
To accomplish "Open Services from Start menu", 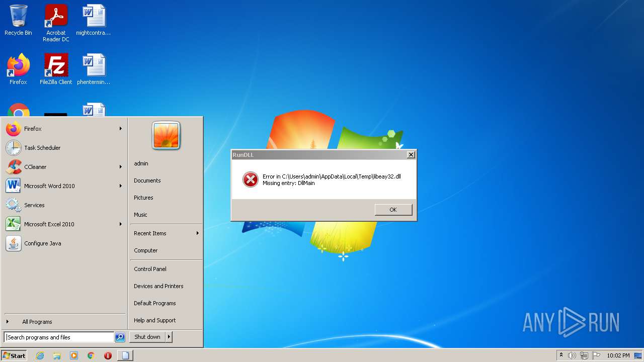I will 64,205.
